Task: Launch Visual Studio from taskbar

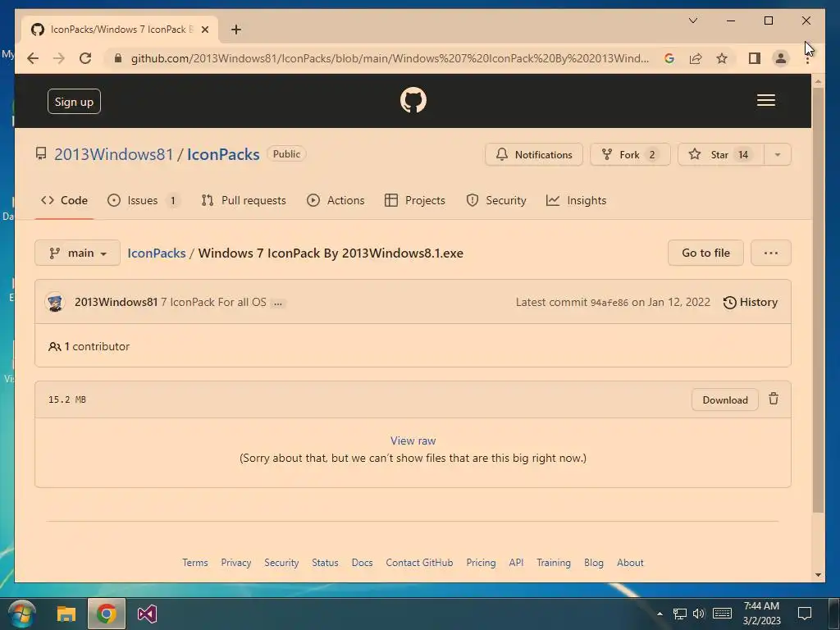Action: (147, 614)
